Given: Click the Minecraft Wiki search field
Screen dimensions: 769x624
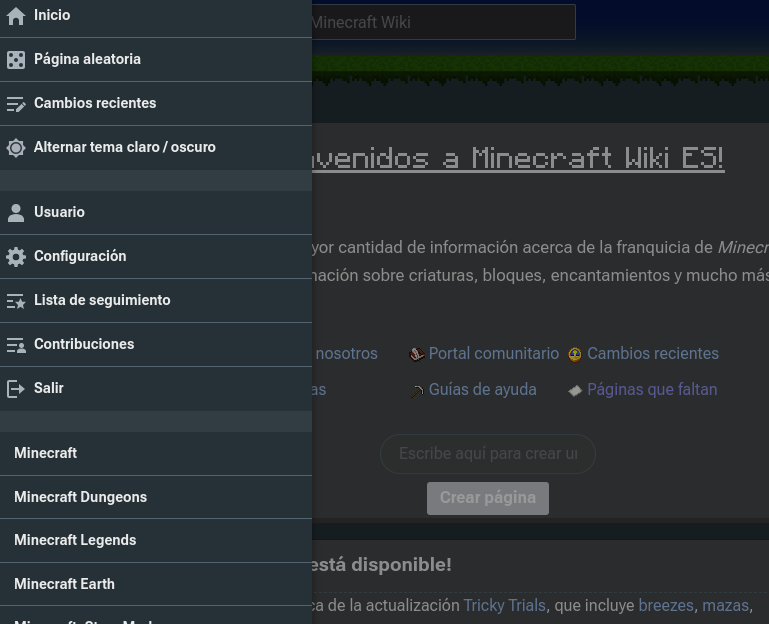Looking at the screenshot, I should (x=443, y=22).
